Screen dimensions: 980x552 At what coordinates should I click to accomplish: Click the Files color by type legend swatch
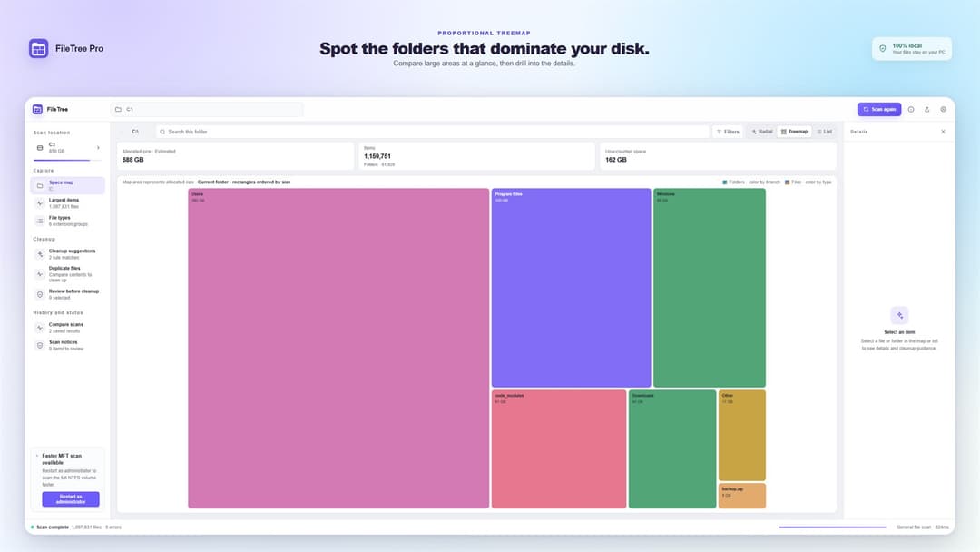point(787,182)
